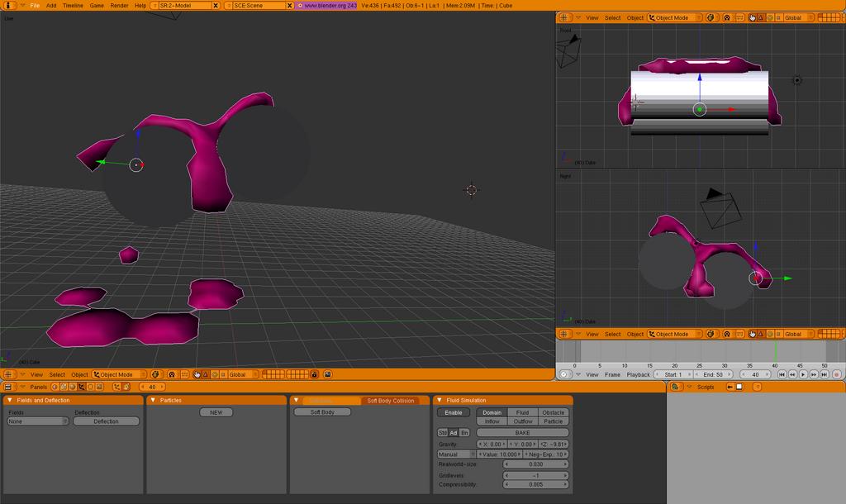Image resolution: width=846 pixels, height=504 pixels.
Task: Collapse the Fluid Simulation panel triangle
Action: (440, 401)
